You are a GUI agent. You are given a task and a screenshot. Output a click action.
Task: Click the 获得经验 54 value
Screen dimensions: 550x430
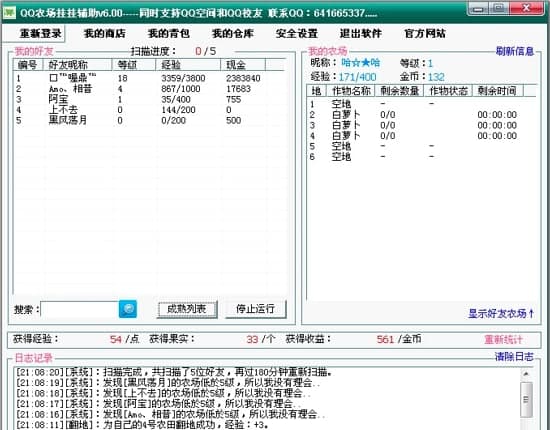tap(116, 340)
